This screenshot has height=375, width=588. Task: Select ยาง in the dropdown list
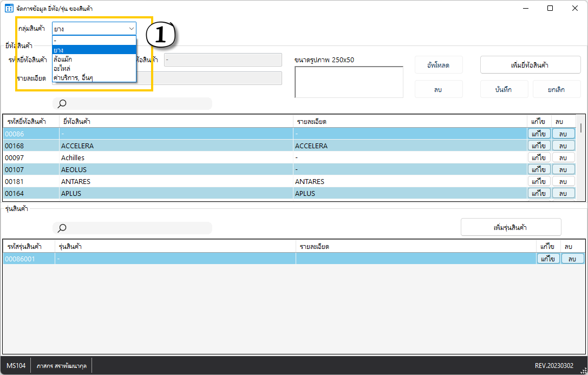[x=94, y=50]
